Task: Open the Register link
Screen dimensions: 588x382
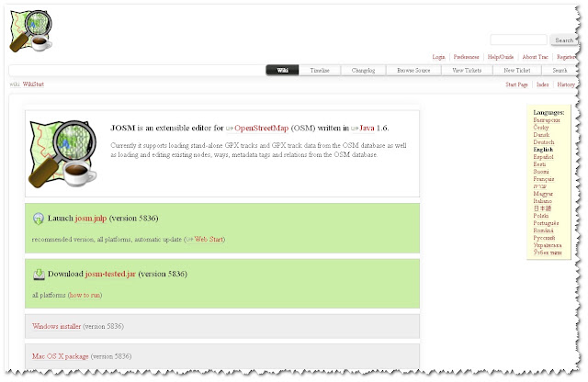Action: pyautogui.click(x=566, y=57)
